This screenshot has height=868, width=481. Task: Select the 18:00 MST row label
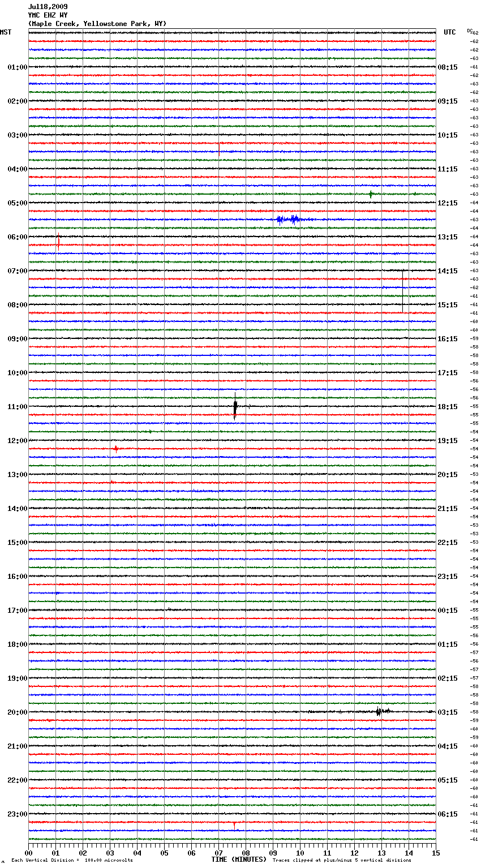pos(18,644)
